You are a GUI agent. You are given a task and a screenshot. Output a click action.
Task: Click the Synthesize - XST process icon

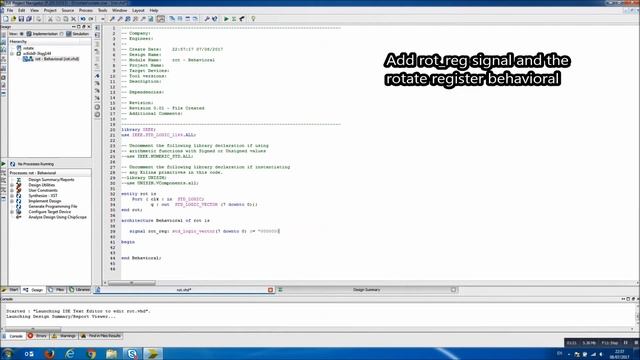(19, 196)
